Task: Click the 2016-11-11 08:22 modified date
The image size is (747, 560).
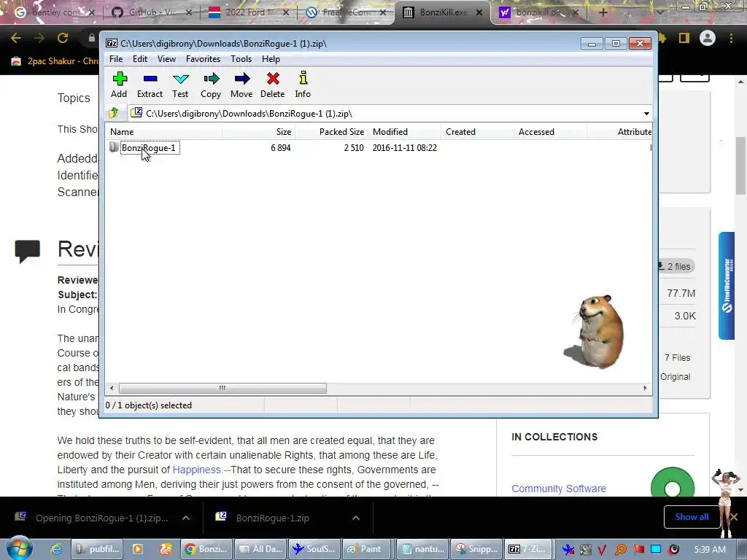Action: [404, 147]
